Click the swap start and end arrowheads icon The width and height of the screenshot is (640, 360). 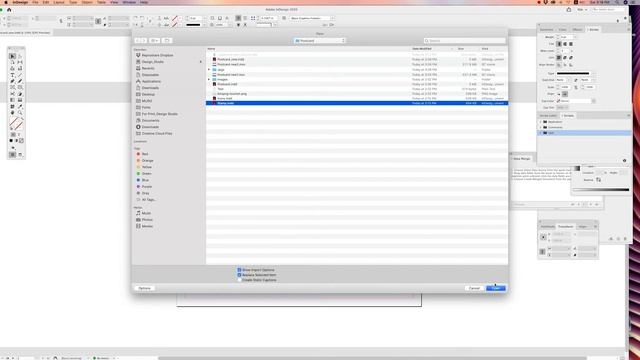click(576, 80)
